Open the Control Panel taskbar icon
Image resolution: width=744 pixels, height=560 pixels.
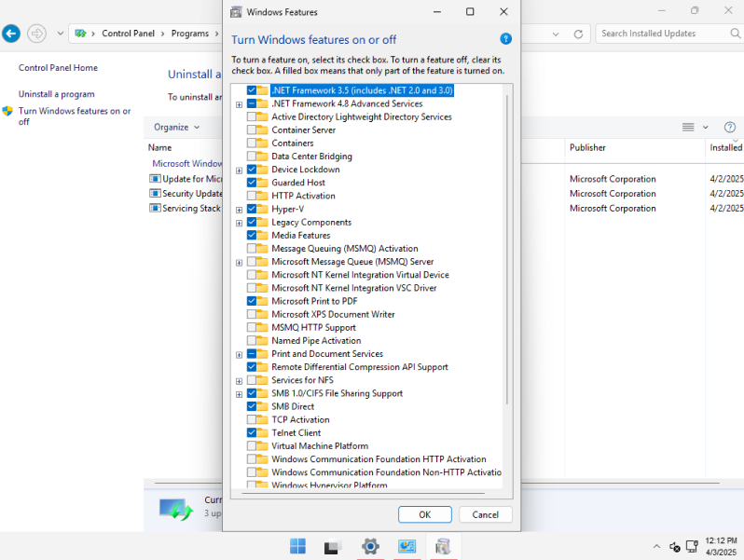click(x=406, y=546)
